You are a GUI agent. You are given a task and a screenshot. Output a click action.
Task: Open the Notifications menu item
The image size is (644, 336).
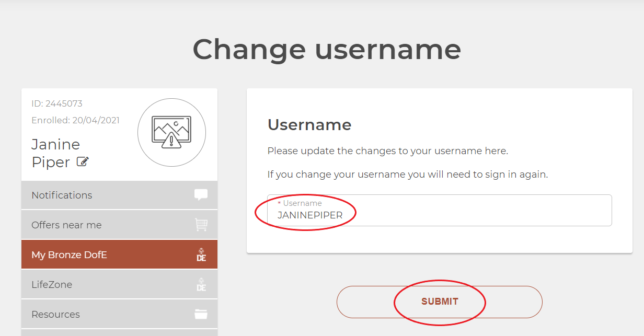point(119,195)
